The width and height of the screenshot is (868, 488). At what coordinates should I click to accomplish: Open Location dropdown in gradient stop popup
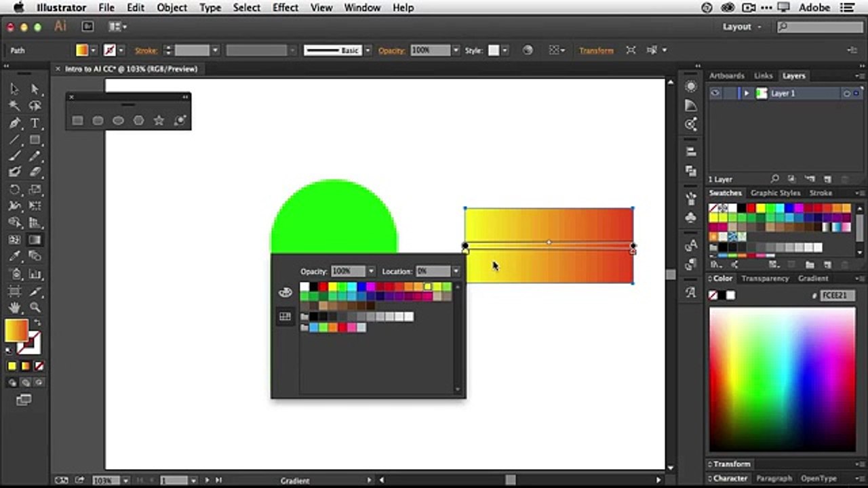click(456, 271)
